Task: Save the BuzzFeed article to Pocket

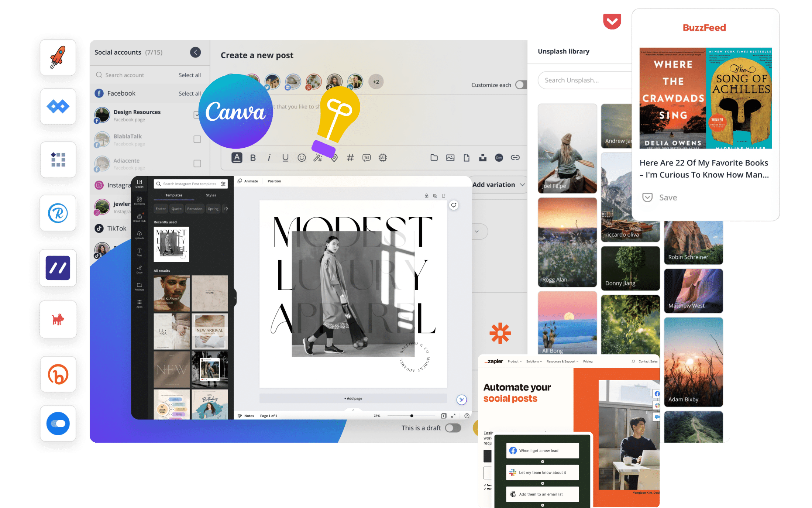Action: click(660, 198)
